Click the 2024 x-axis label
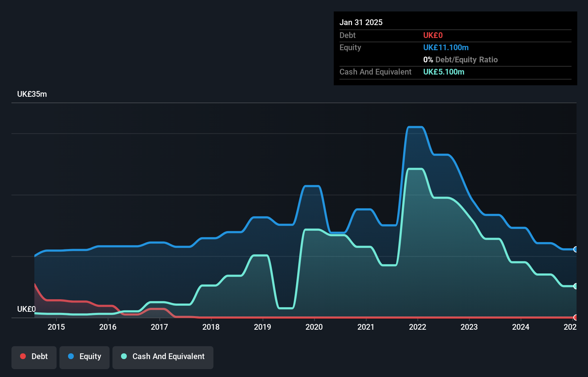588x377 pixels. tap(521, 327)
